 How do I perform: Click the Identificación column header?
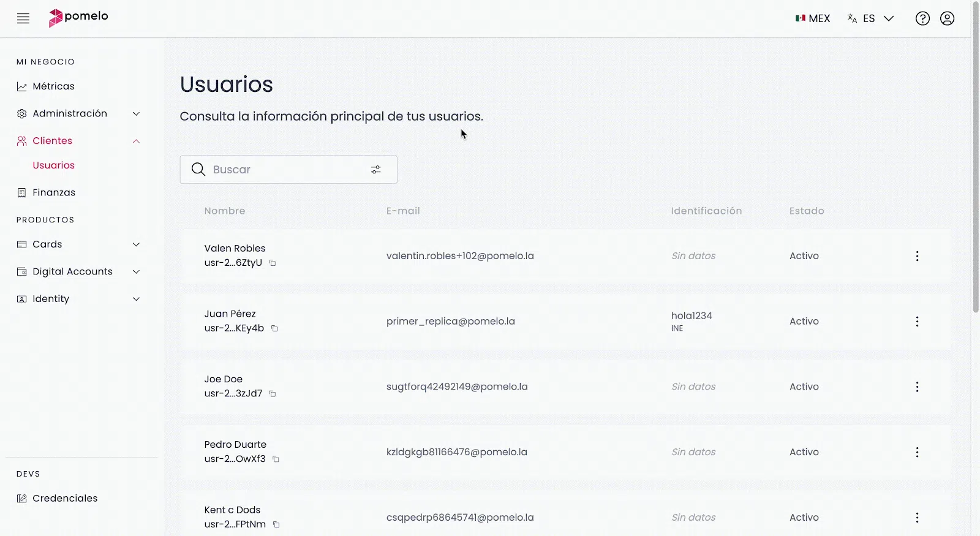tap(706, 211)
